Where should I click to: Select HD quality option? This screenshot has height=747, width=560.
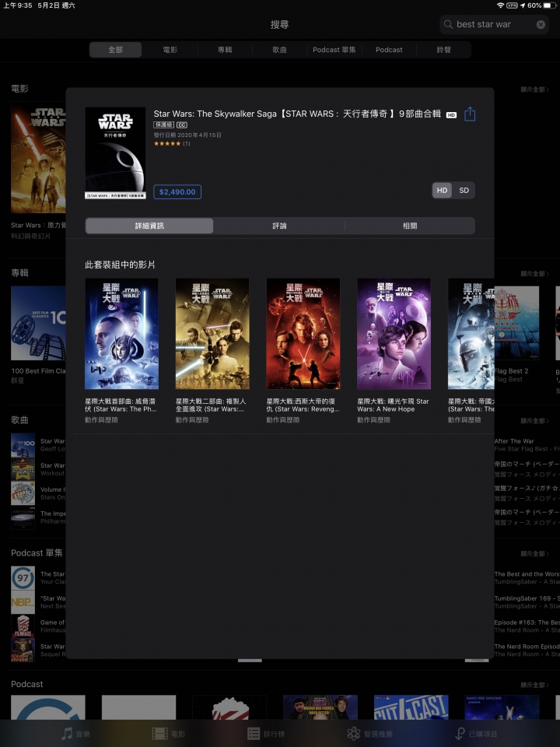tap(442, 191)
